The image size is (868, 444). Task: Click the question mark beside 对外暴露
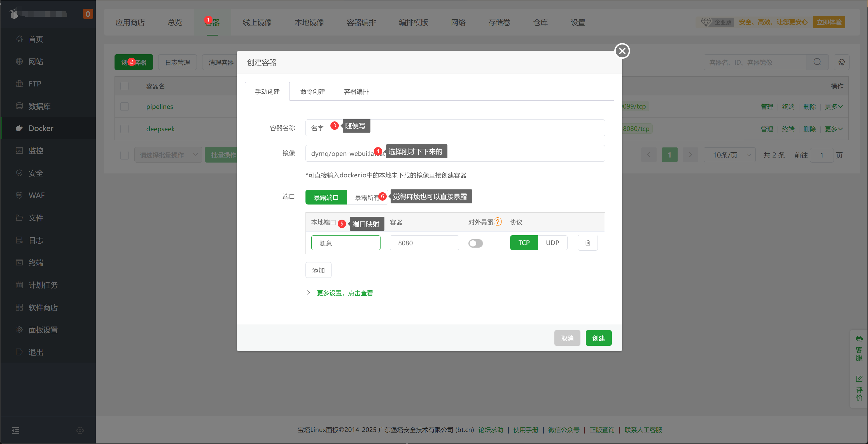coord(497,222)
